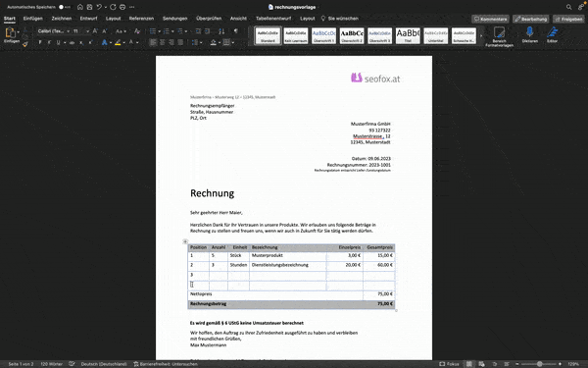Image resolution: width=588 pixels, height=368 pixels.
Task: Toggle underline formatting button
Action: click(58, 43)
